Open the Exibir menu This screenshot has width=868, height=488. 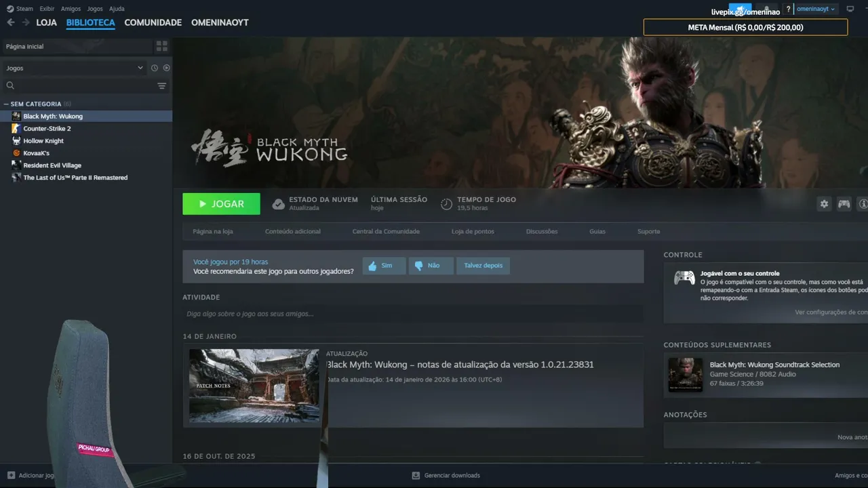[x=47, y=9]
